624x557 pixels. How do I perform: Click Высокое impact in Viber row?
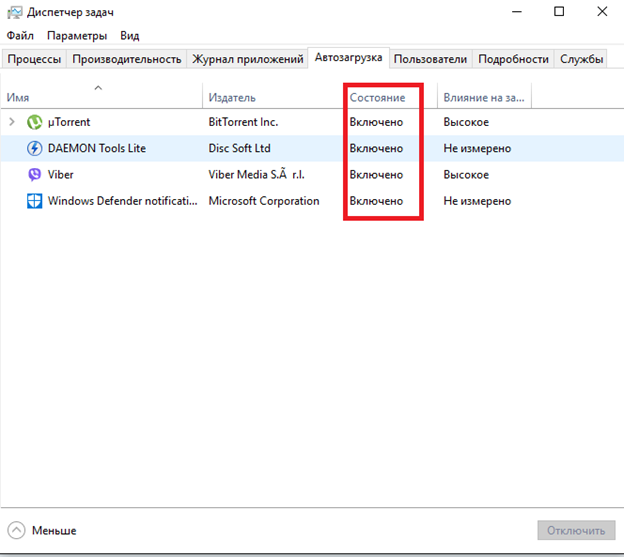[466, 175]
